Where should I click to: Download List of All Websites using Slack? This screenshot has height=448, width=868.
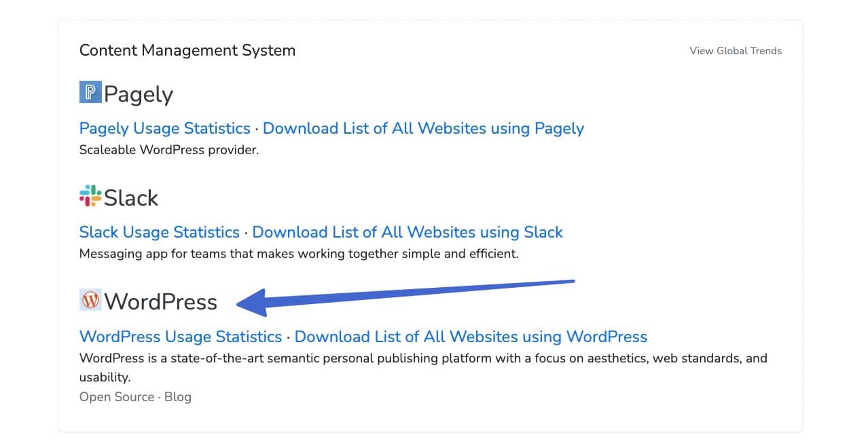407,232
